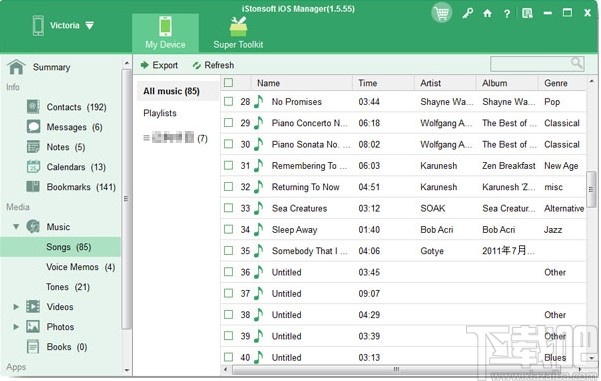This screenshot has width=601, height=381.
Task: Click music note icon of Sea Creatures
Action: pyautogui.click(x=259, y=208)
